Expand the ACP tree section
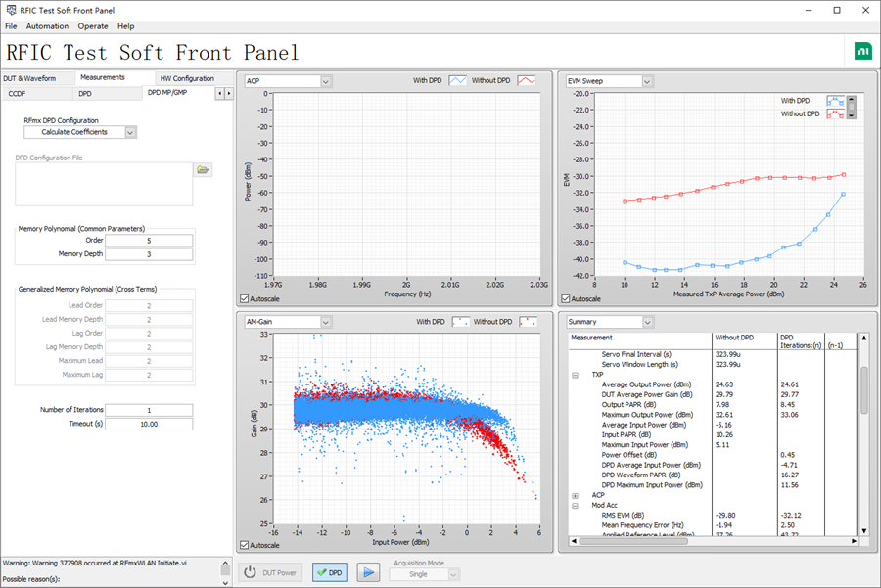 tap(575, 495)
